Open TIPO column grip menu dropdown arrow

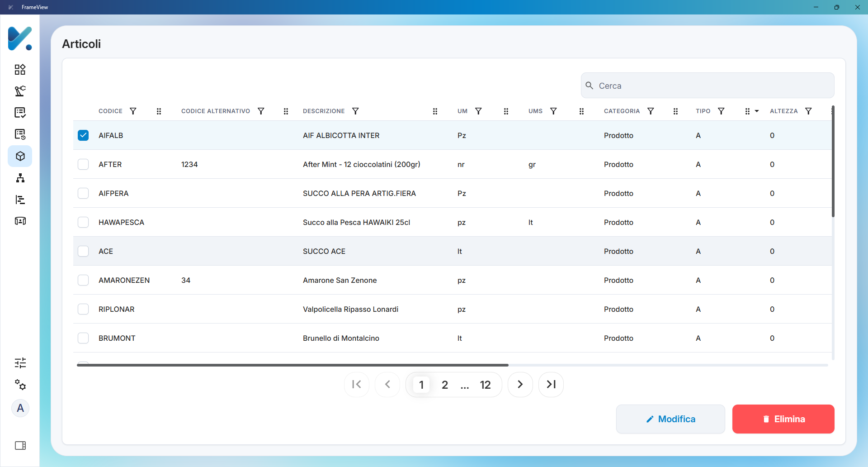(x=757, y=111)
